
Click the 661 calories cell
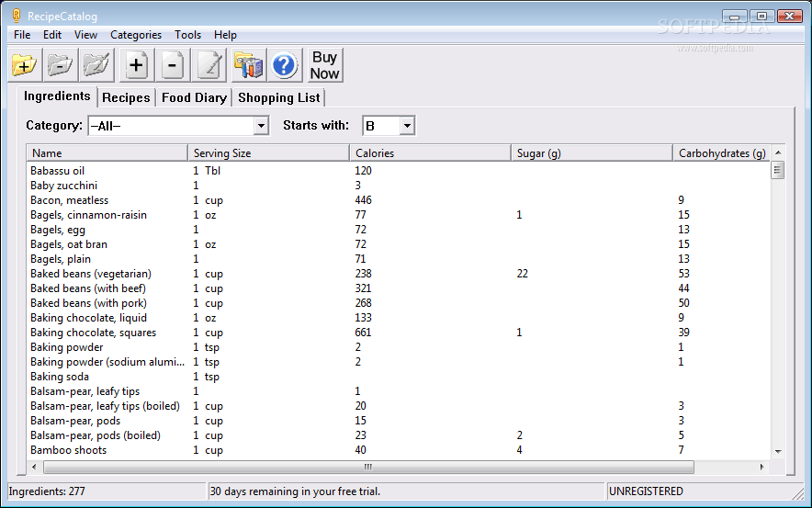pos(363,333)
